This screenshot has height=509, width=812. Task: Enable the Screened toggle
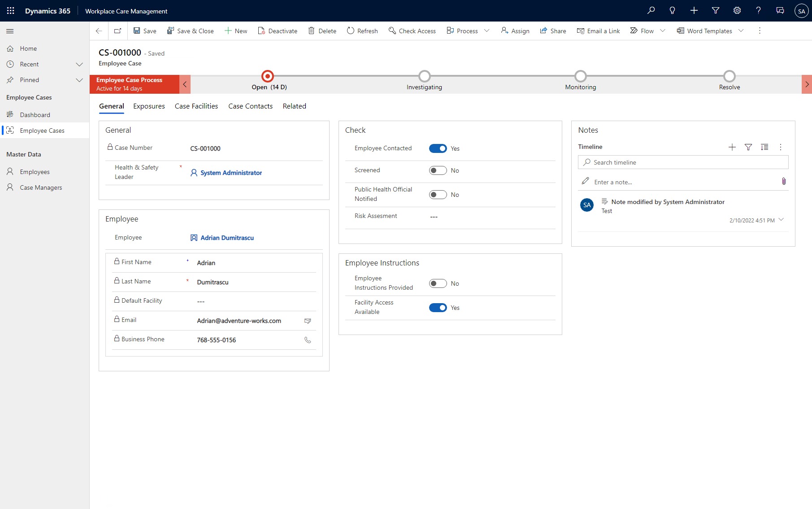(438, 170)
